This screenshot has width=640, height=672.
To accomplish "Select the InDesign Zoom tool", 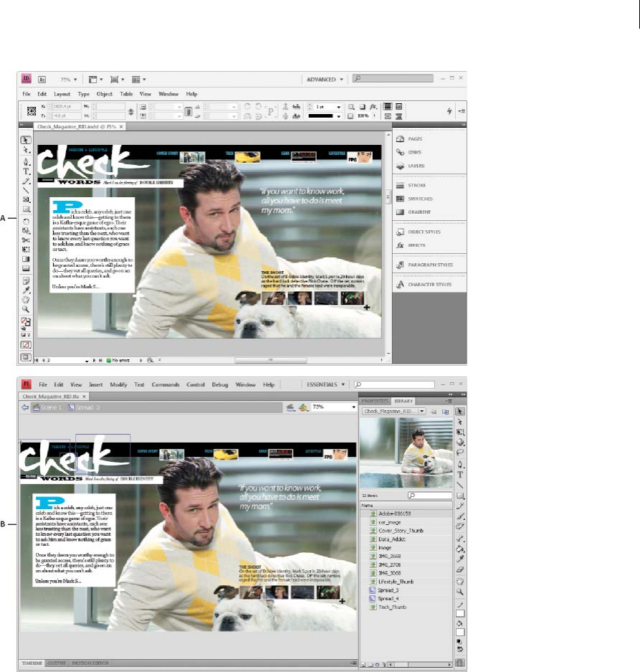I will click(26, 309).
